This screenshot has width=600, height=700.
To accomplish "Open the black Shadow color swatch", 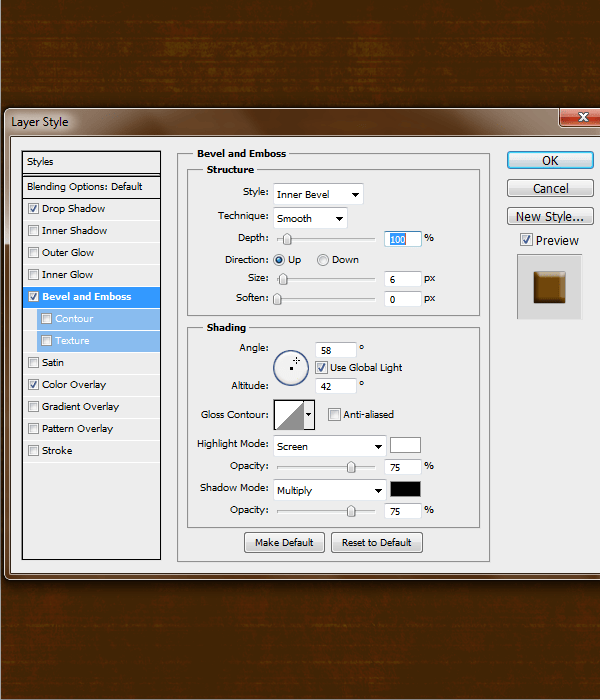I will [405, 489].
